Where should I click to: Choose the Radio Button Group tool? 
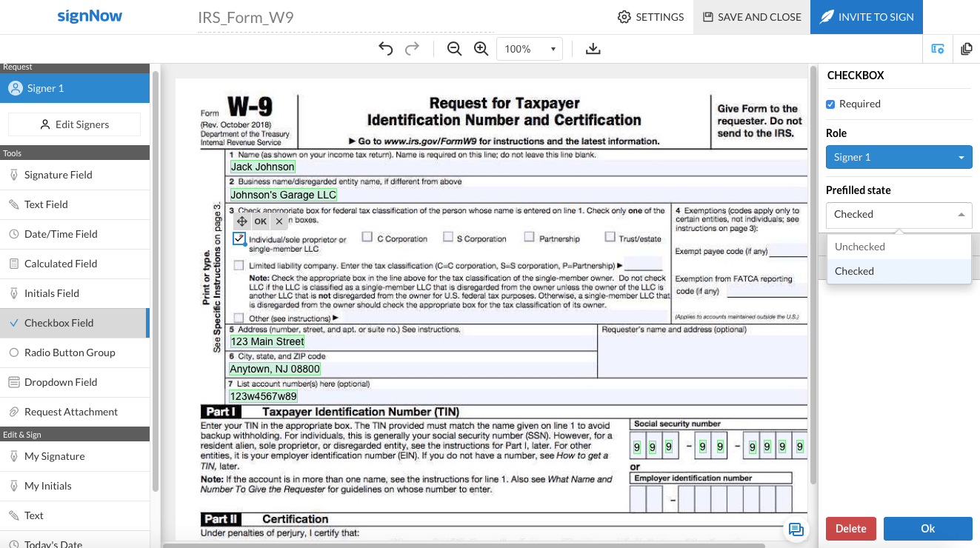[75, 352]
